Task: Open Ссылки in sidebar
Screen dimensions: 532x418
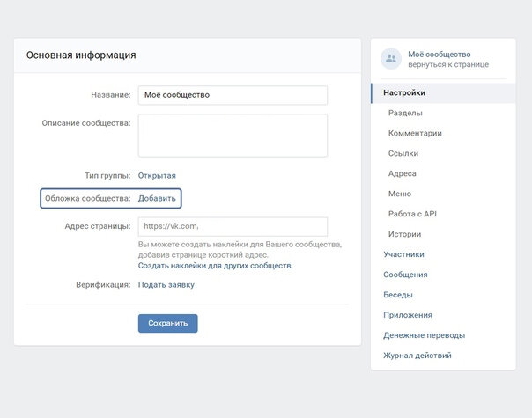Action: pos(403,153)
